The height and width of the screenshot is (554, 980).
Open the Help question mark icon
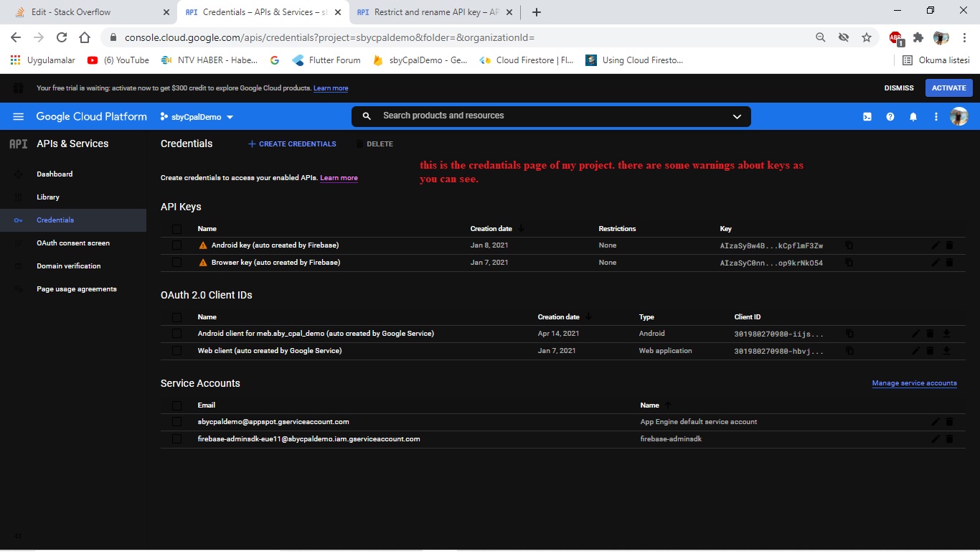(x=890, y=116)
